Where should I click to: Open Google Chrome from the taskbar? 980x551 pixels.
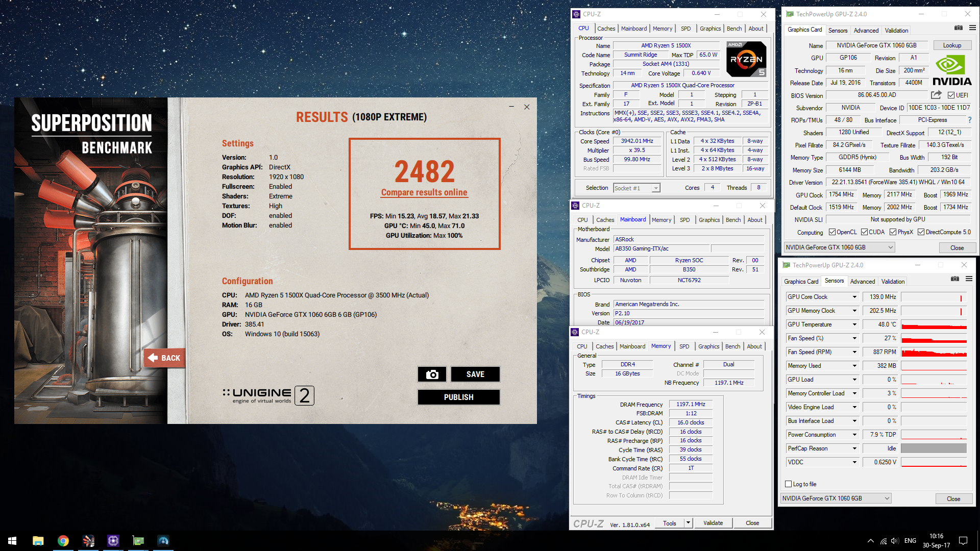pos(63,541)
